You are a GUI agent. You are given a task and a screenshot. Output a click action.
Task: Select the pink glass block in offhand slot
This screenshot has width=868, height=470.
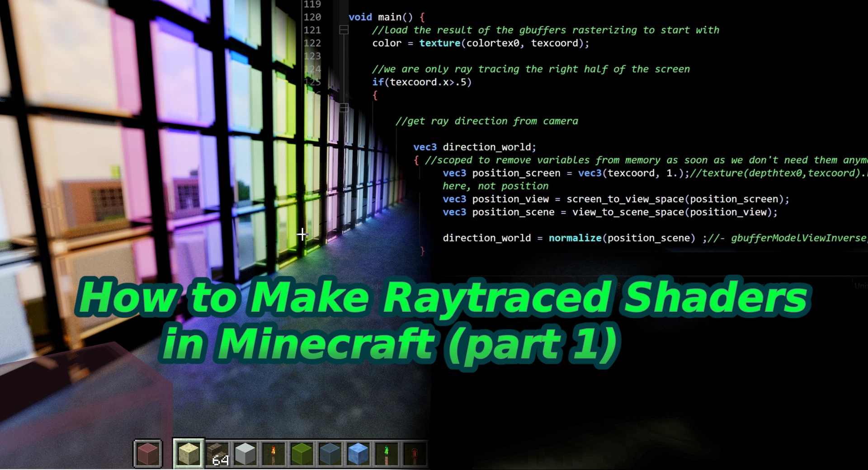click(x=147, y=453)
